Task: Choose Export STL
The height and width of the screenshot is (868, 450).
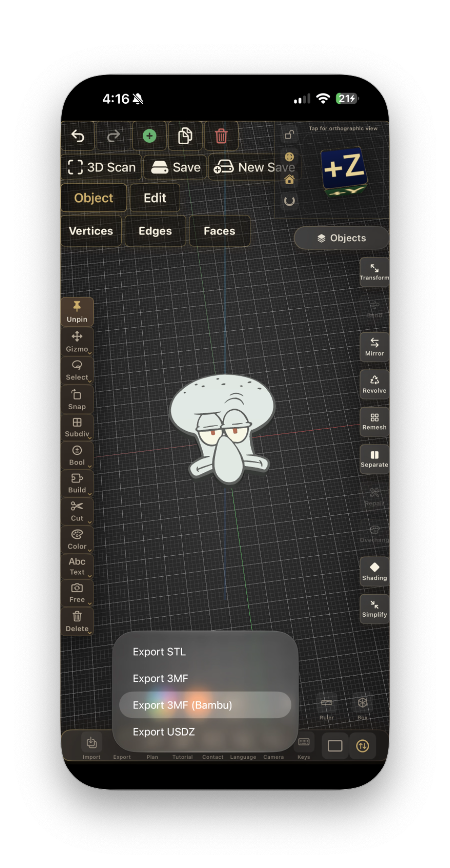Action: point(205,652)
